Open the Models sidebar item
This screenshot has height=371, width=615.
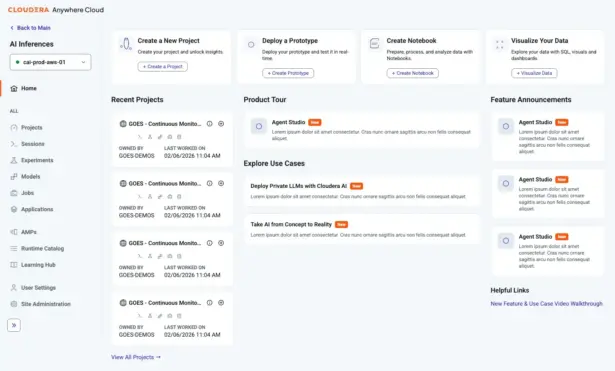click(25, 176)
